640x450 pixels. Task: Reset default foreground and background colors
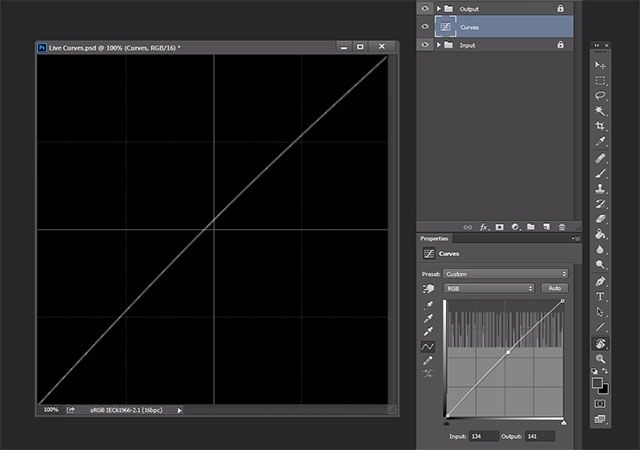coord(595,371)
